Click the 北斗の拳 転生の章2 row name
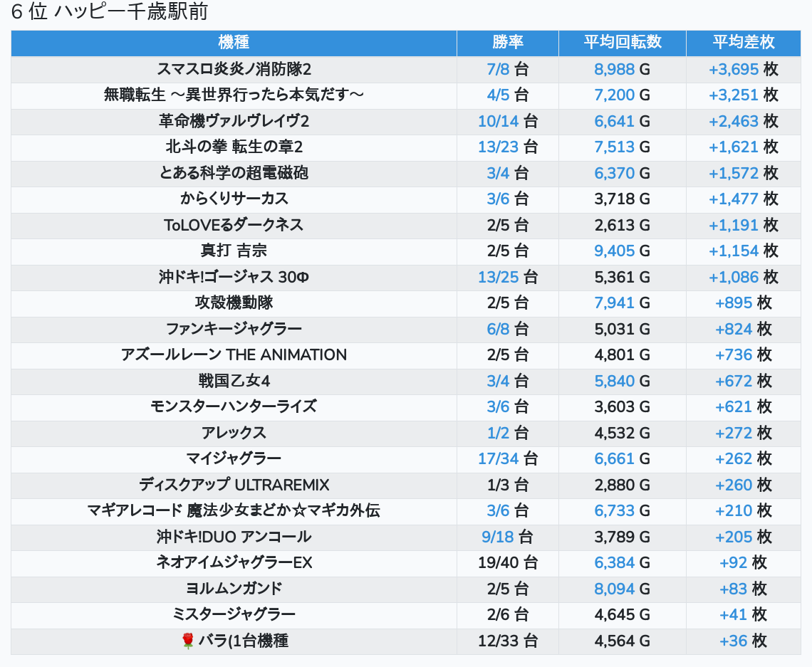 coord(234,147)
